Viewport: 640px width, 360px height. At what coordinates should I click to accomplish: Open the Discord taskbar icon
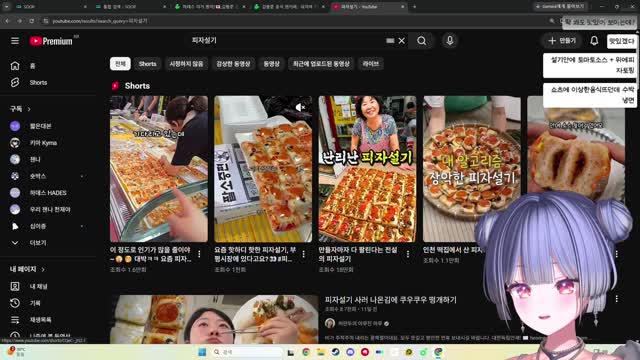click(x=350, y=352)
